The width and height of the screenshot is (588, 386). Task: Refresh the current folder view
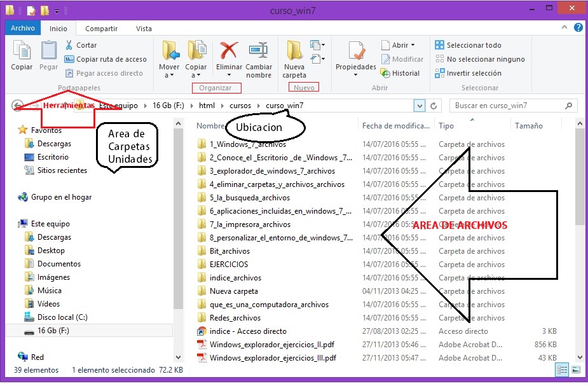point(435,106)
